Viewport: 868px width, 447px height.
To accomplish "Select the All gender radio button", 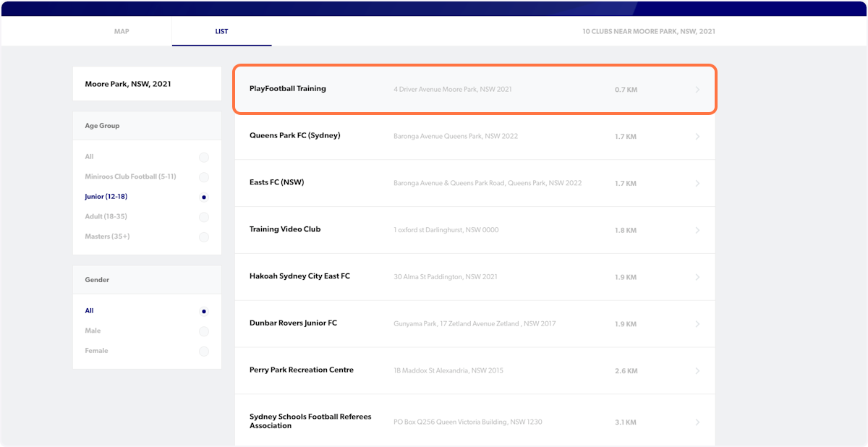I will [x=204, y=311].
